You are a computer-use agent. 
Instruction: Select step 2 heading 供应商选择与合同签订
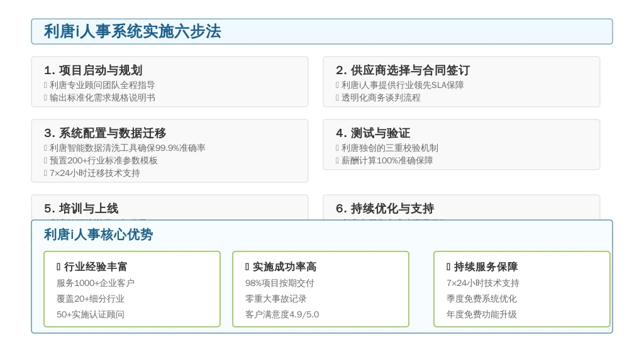[402, 70]
